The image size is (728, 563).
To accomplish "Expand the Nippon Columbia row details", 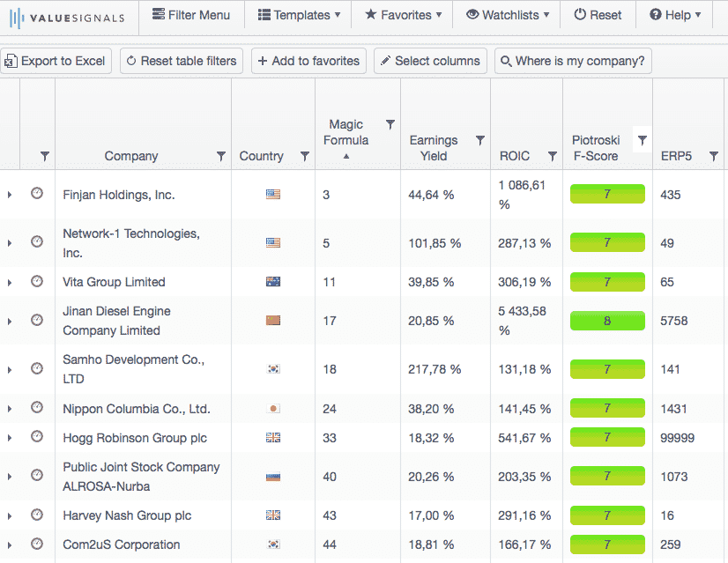I will (10, 409).
